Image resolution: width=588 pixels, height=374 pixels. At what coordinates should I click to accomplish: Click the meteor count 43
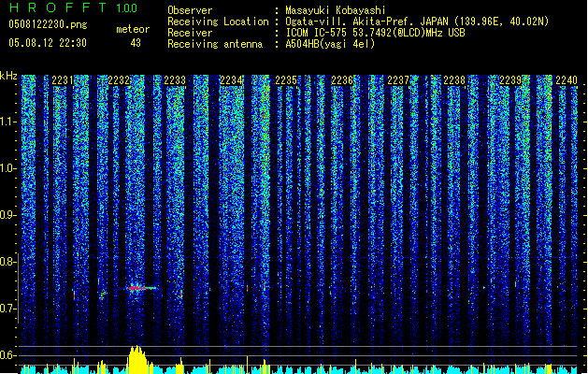(136, 43)
